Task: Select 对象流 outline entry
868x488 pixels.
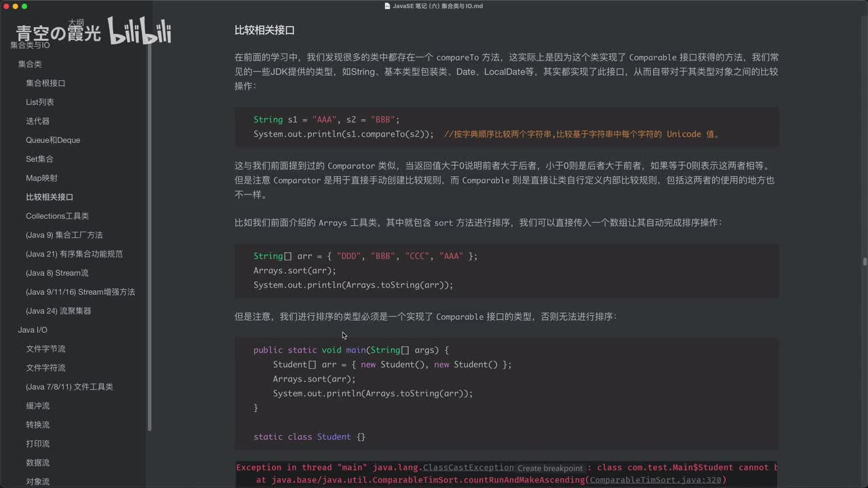Action: (38, 481)
